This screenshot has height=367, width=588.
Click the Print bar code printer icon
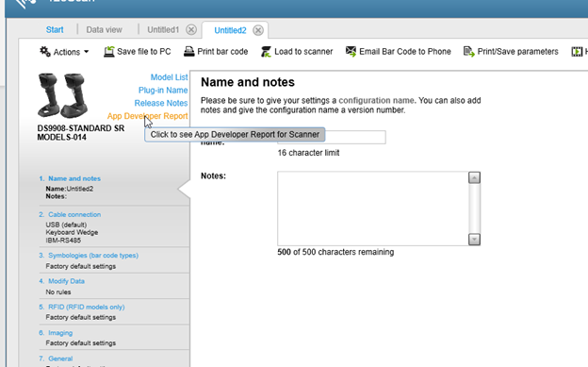pos(189,52)
